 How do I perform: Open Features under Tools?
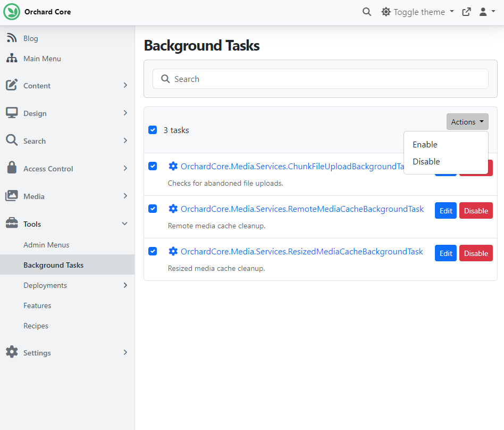click(x=37, y=305)
